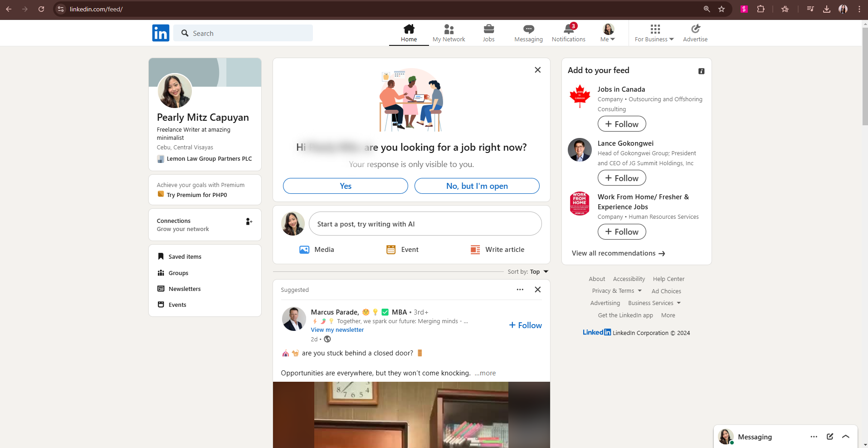Click View all recommendations
The image size is (868, 448).
point(619,253)
